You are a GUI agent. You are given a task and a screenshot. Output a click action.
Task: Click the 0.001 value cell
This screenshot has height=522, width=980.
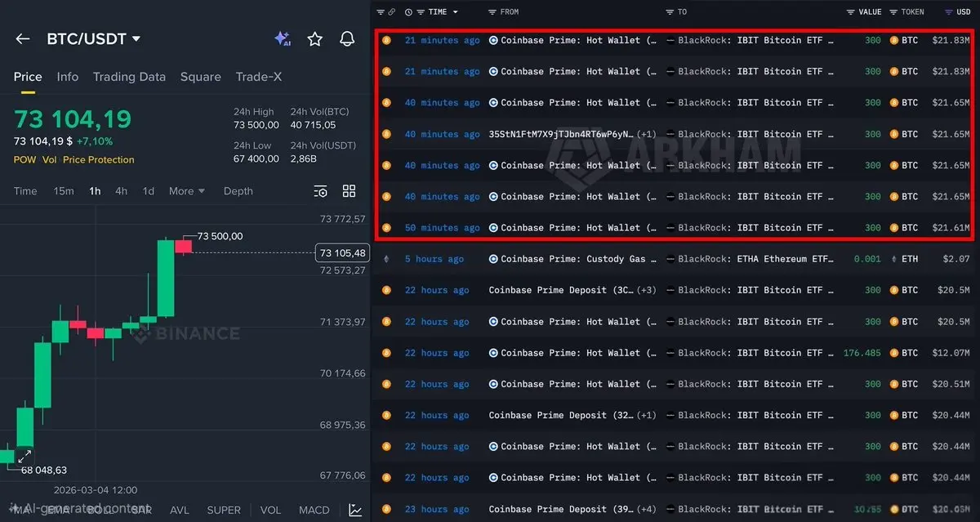point(868,259)
